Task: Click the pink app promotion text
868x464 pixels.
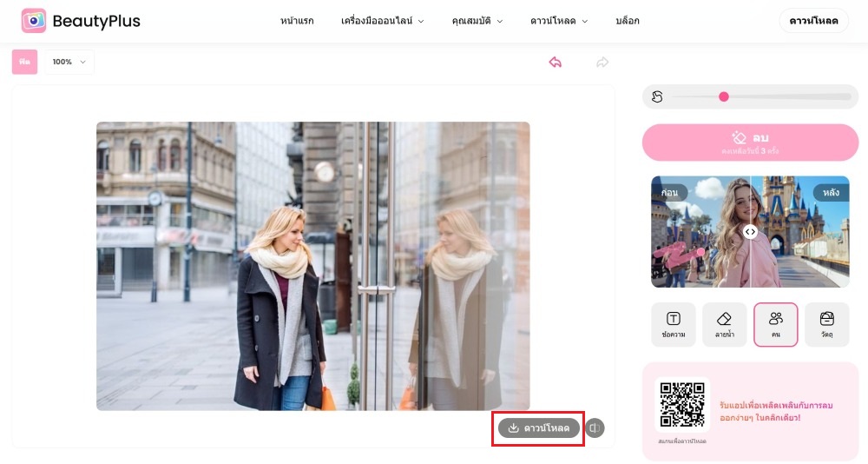Action: [x=776, y=411]
